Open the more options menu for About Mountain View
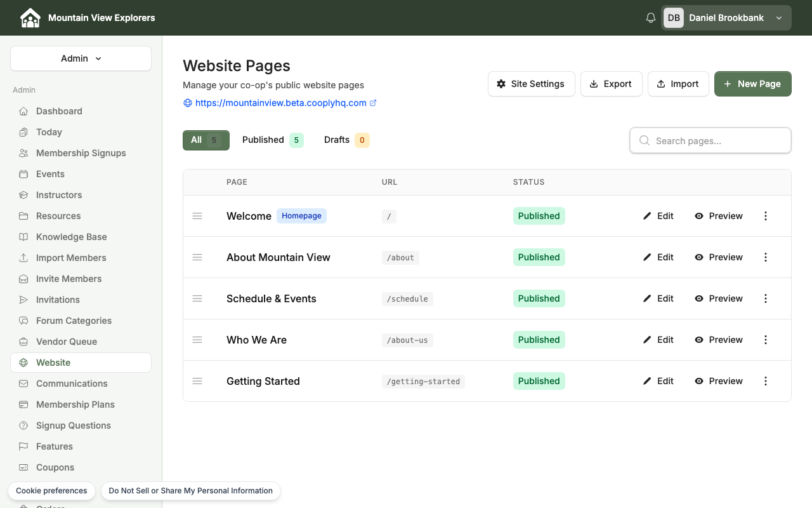This screenshot has height=508, width=812. (x=766, y=257)
